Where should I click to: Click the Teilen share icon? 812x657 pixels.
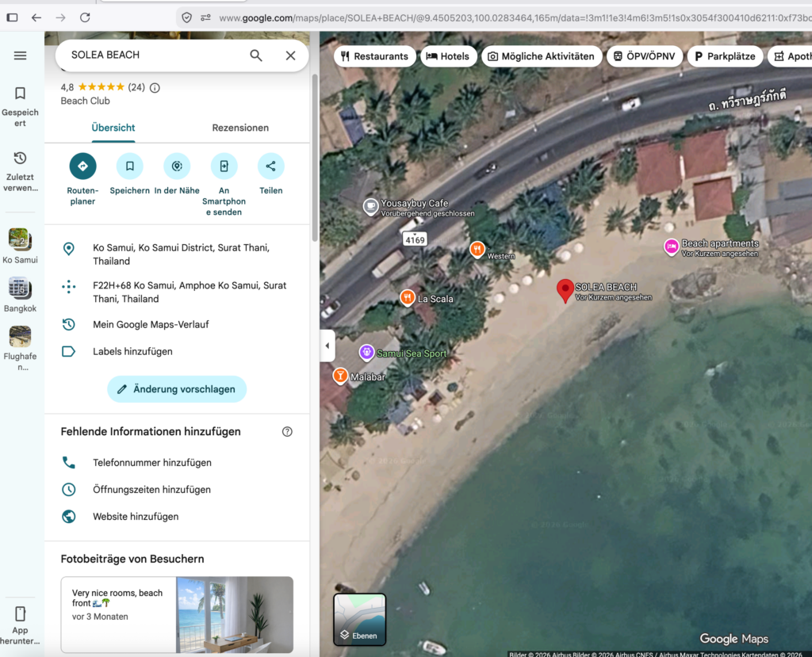pos(271,166)
